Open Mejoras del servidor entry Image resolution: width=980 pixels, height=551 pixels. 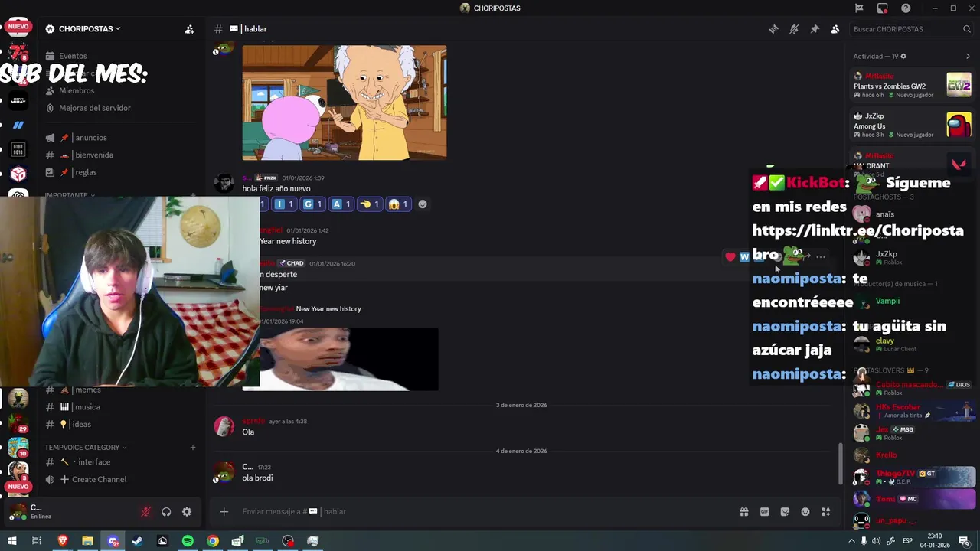point(95,108)
